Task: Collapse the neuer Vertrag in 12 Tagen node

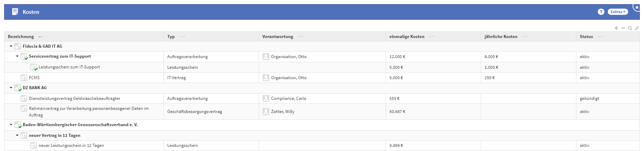Action: [17, 135]
